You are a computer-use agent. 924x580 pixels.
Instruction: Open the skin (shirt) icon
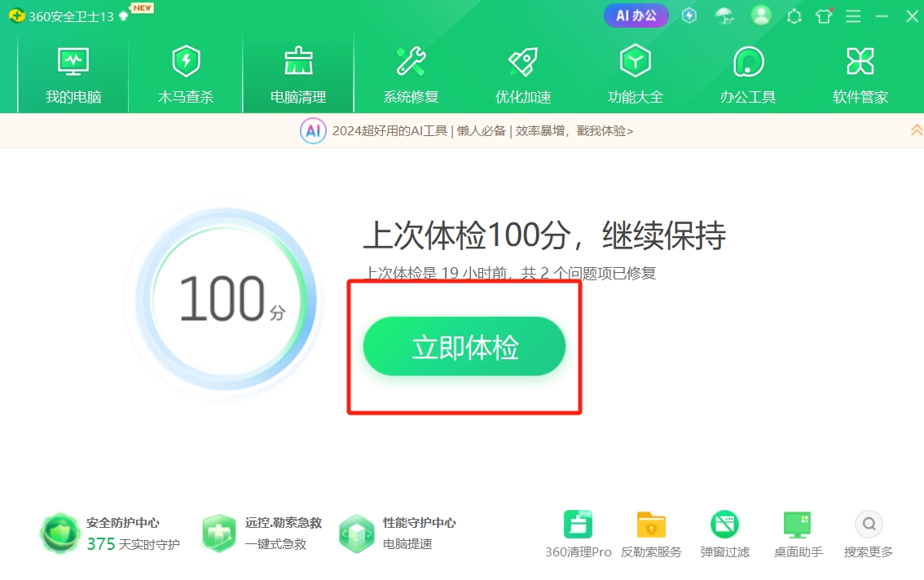824,15
